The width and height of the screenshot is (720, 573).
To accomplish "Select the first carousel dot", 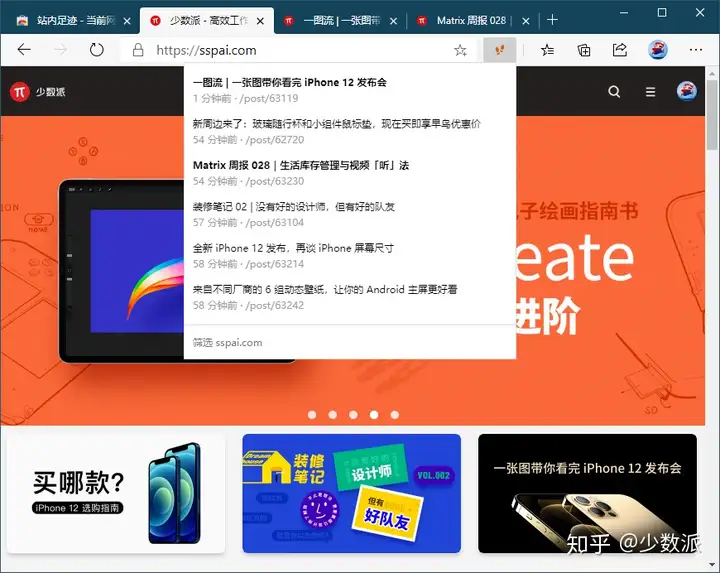I will [x=312, y=415].
